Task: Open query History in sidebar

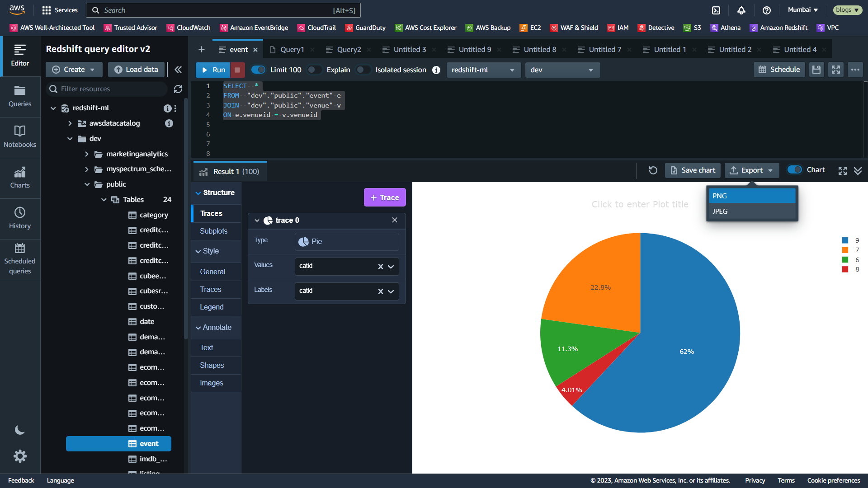Action: click(20, 218)
